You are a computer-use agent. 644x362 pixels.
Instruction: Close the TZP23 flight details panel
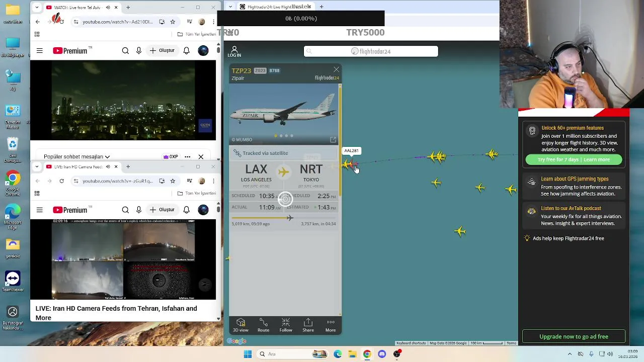click(x=336, y=69)
